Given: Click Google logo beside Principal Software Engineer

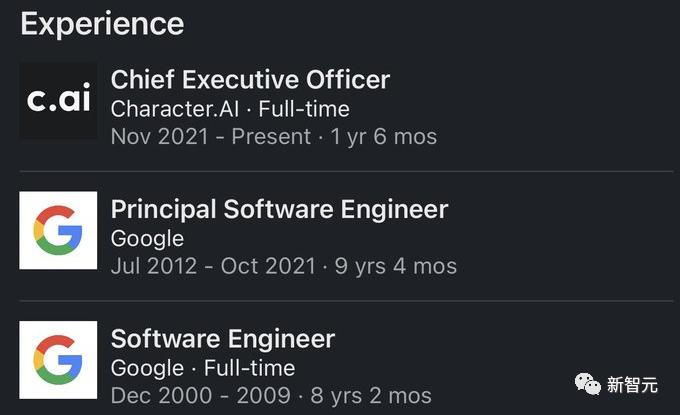Looking at the screenshot, I should 58,230.
